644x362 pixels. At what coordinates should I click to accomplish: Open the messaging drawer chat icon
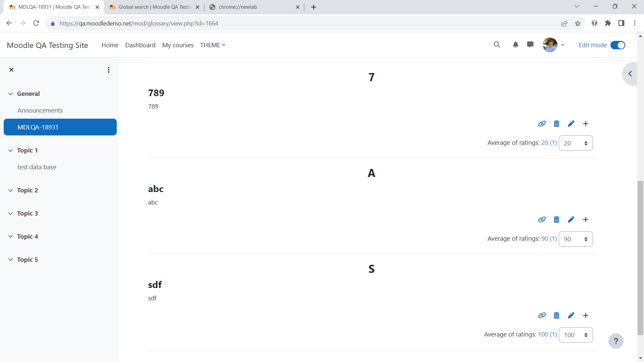(530, 45)
